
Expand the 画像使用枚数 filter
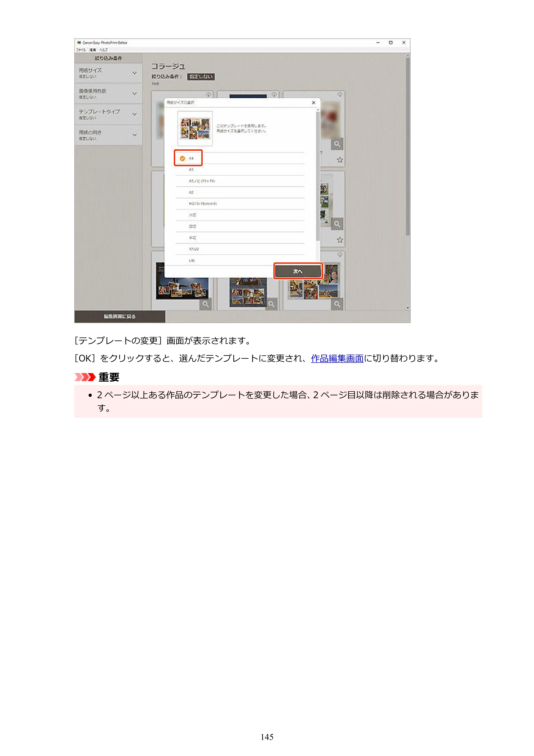[x=108, y=94]
